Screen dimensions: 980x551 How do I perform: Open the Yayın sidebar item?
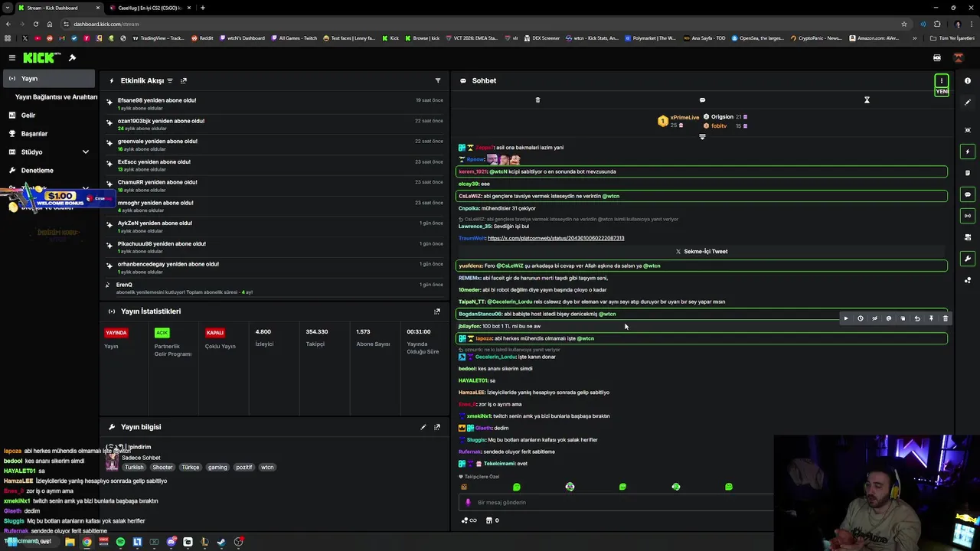(x=47, y=78)
